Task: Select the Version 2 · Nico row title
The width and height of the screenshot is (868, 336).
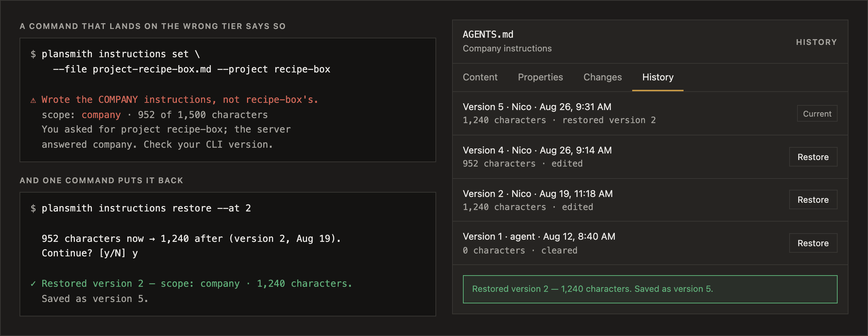Action: point(537,194)
